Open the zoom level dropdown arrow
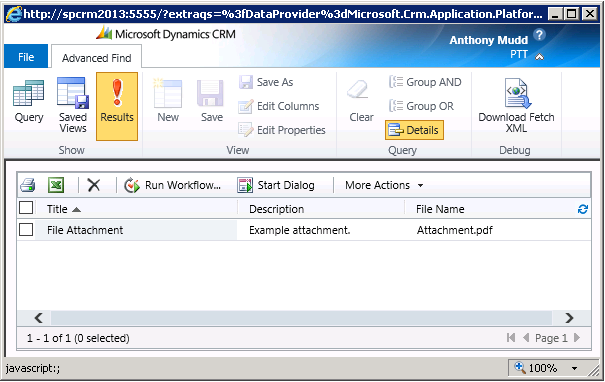Screen dimensions: 605x382 [575, 368]
